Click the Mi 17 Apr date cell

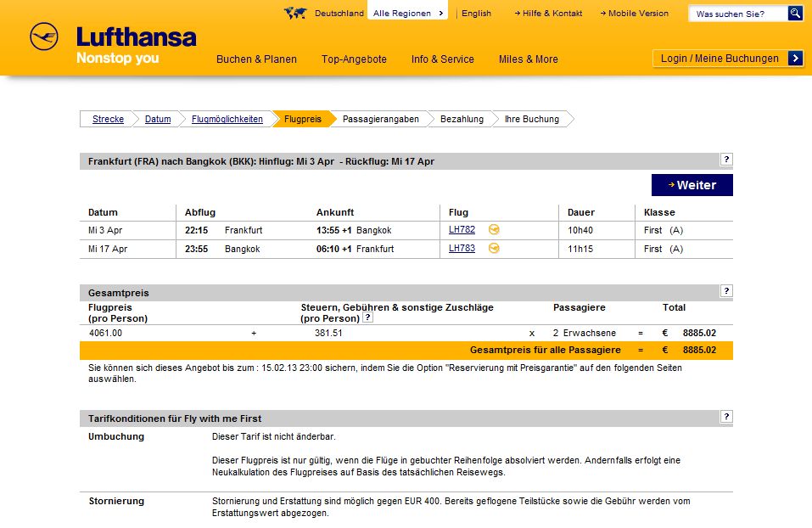coord(108,249)
